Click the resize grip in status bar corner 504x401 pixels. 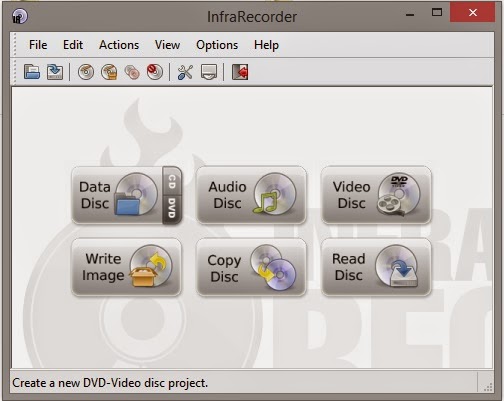[488, 387]
